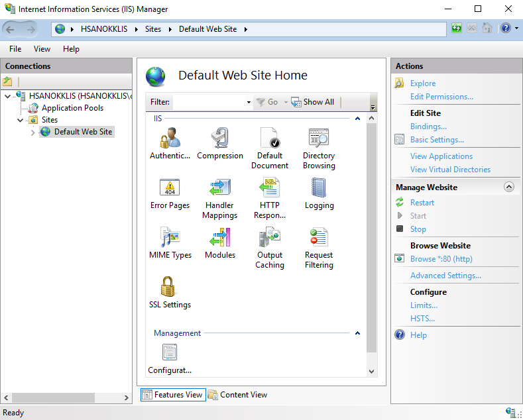This screenshot has height=420, width=523.
Task: Click Limits configuration link
Action: tap(424, 305)
